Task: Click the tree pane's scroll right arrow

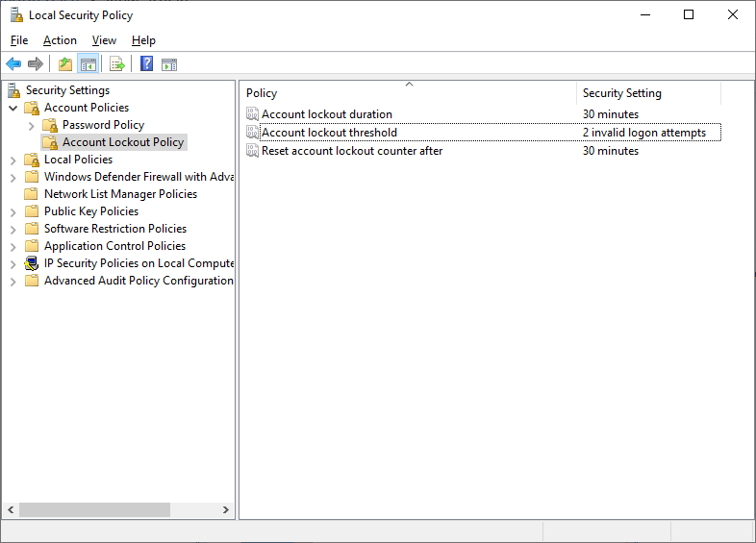Action: [x=226, y=509]
